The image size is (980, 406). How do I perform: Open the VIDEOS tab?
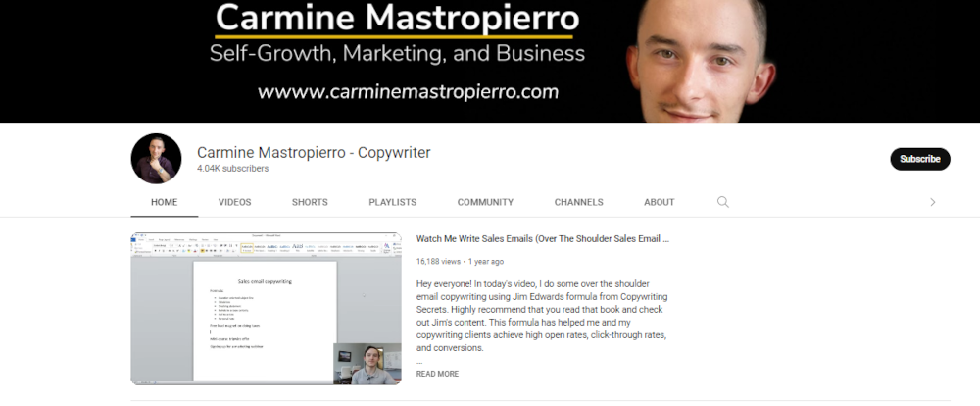point(235,202)
